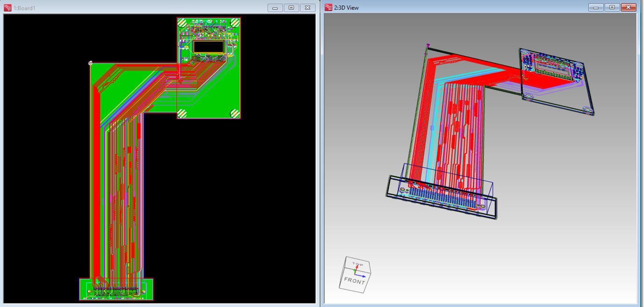Select the bottom-right hatched mounting hole in Board1

[x=235, y=114]
